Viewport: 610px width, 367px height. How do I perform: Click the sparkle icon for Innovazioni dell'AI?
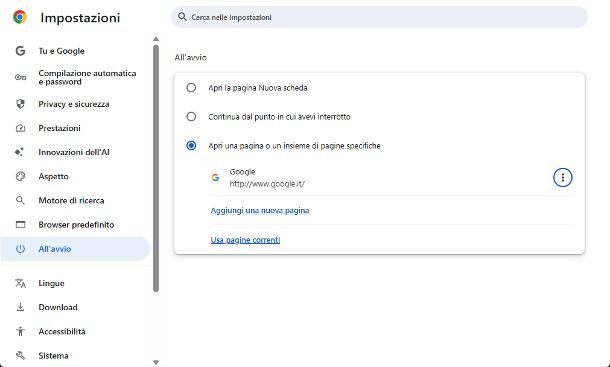pyautogui.click(x=19, y=152)
